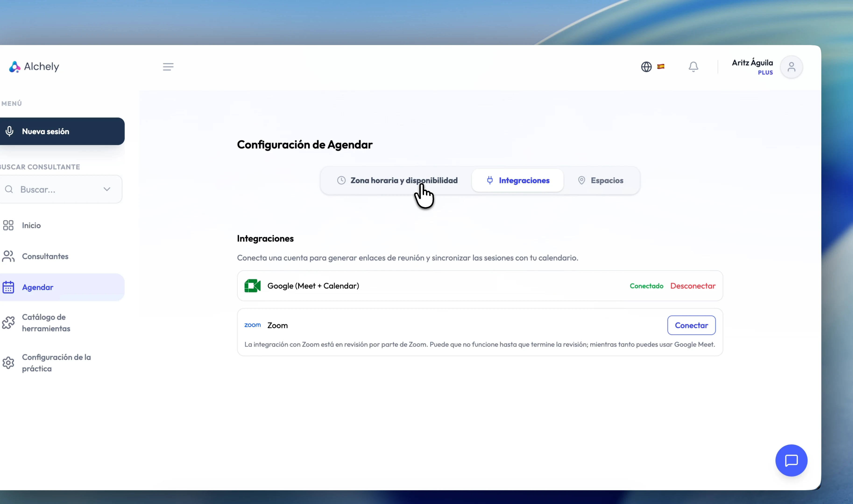Click the Aritz Águila user name
The height and width of the screenshot is (504, 853).
coord(752,63)
